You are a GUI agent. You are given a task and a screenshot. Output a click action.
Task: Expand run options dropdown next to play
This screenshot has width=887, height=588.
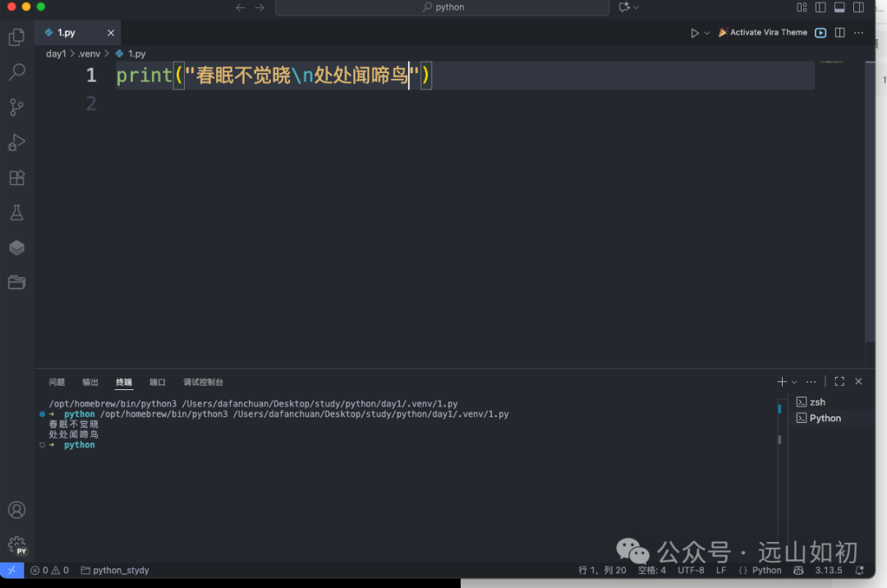[x=706, y=33]
